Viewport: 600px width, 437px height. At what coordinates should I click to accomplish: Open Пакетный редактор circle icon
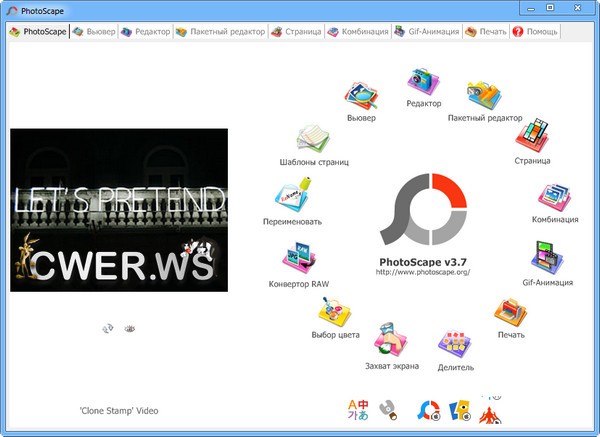point(485,97)
